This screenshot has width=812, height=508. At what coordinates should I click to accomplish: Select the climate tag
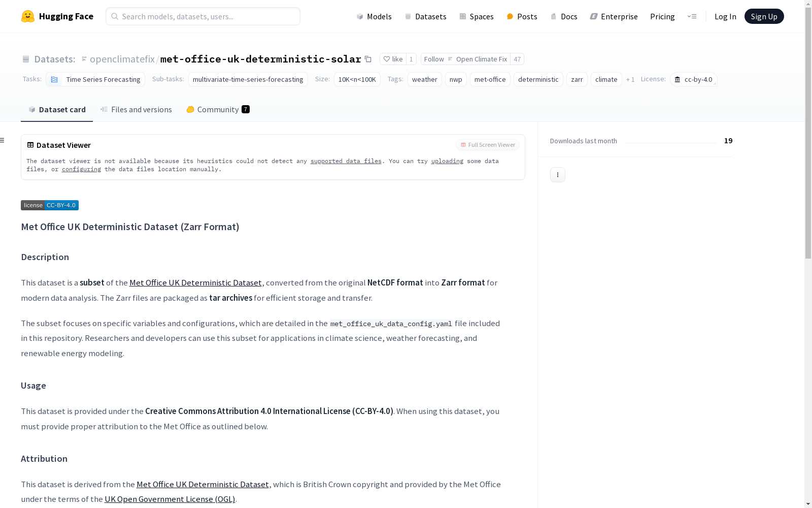point(606,79)
